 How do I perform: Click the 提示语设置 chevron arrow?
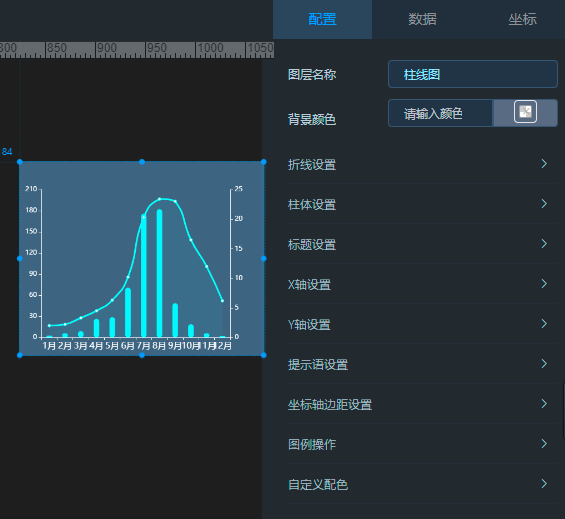[x=544, y=364]
